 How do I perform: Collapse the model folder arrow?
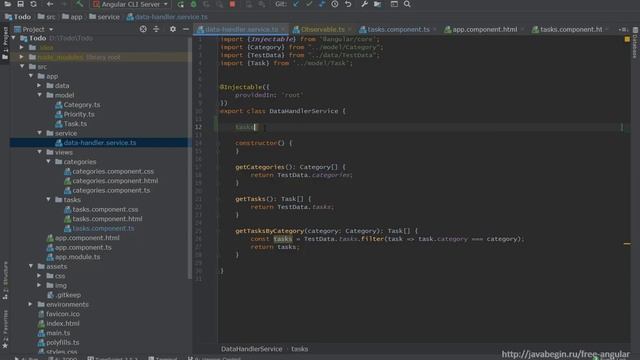click(x=40, y=95)
